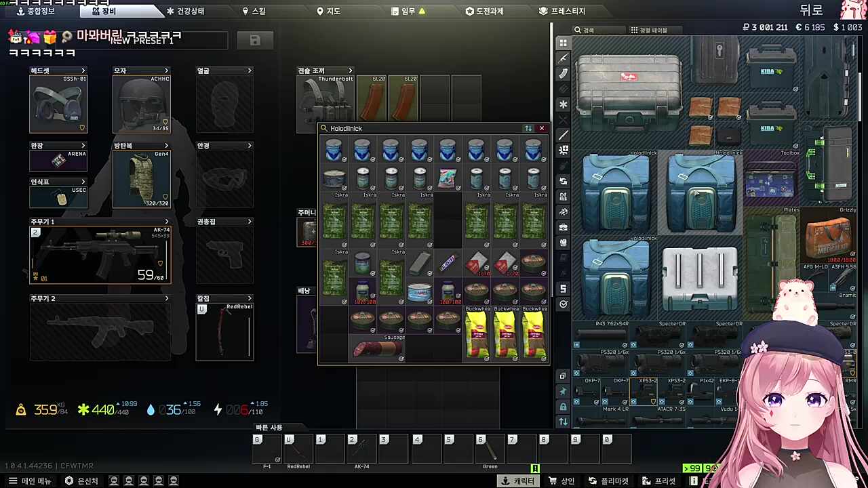This screenshot has height=488, width=868.
Task: Expand the 모자 headwear slot arrow
Action: click(x=166, y=70)
